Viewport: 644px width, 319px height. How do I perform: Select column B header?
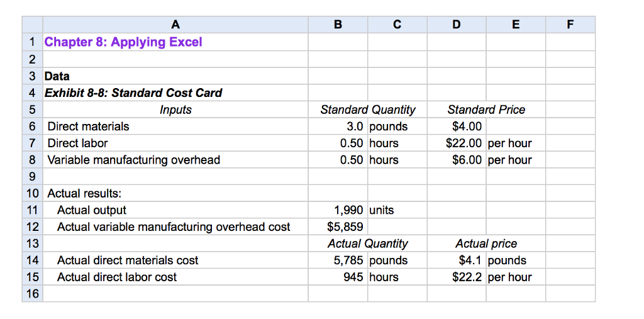coord(338,25)
